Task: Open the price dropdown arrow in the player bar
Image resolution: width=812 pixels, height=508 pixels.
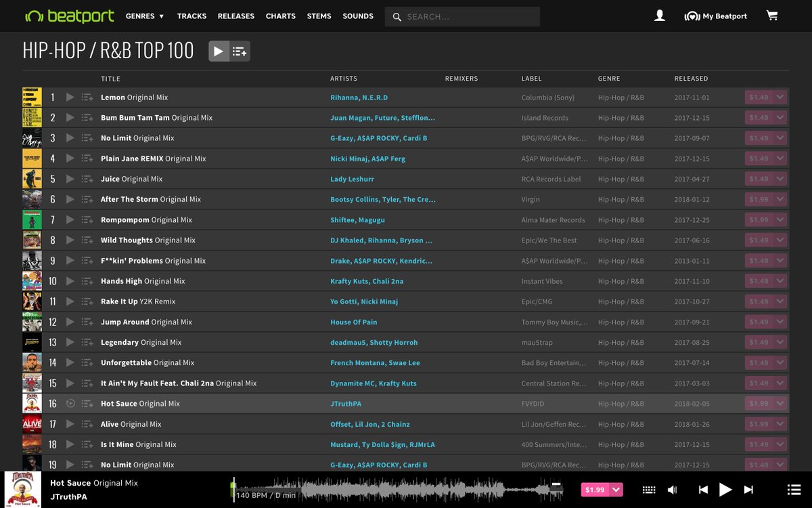Action: click(x=616, y=490)
